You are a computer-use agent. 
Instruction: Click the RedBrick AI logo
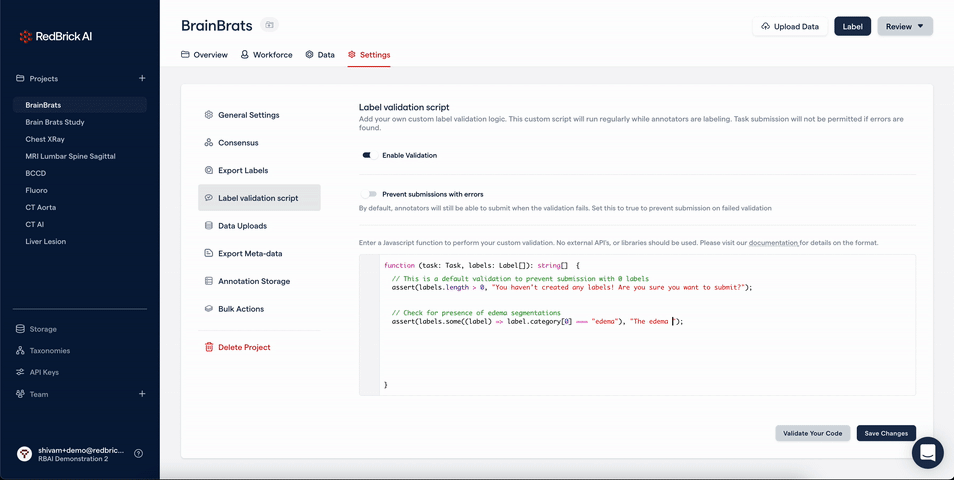(x=55, y=37)
